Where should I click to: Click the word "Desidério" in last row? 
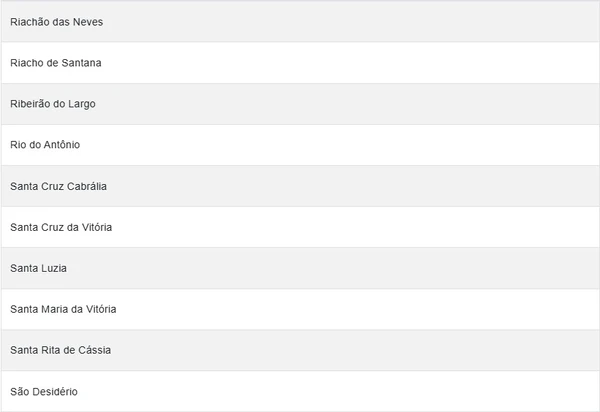click(x=54, y=391)
